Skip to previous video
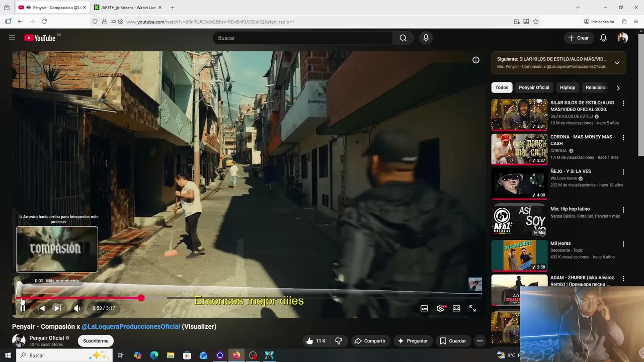This screenshot has height=362, width=644. tap(42, 308)
